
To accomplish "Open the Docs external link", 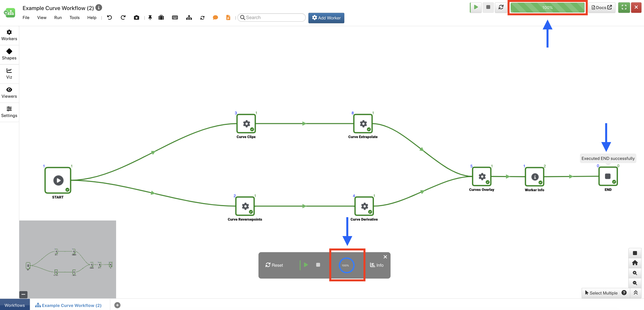I will click(x=601, y=7).
